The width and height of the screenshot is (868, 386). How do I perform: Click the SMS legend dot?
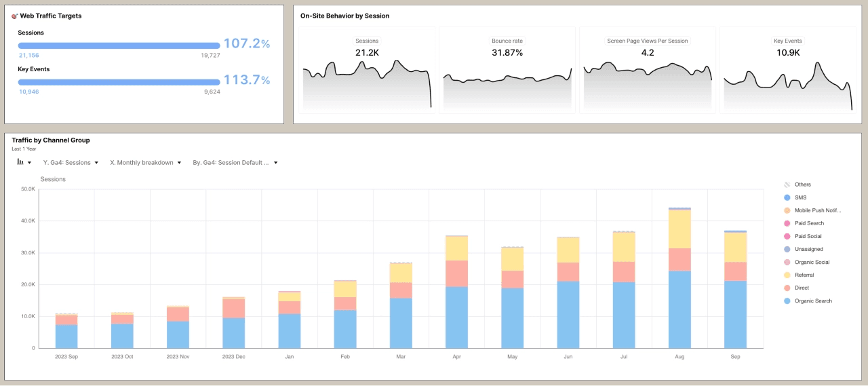coord(787,197)
